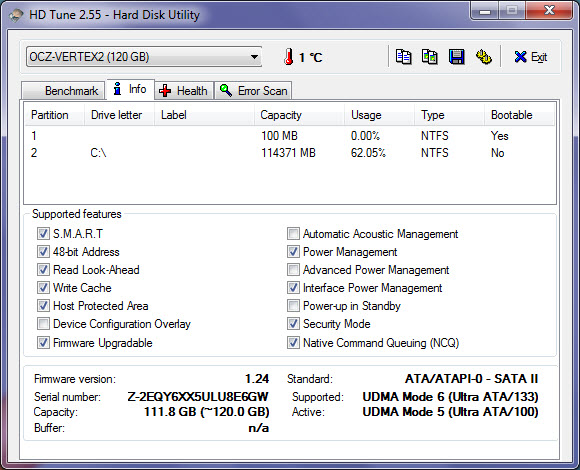
Task: Open the Error Scan tab
Action: (253, 91)
